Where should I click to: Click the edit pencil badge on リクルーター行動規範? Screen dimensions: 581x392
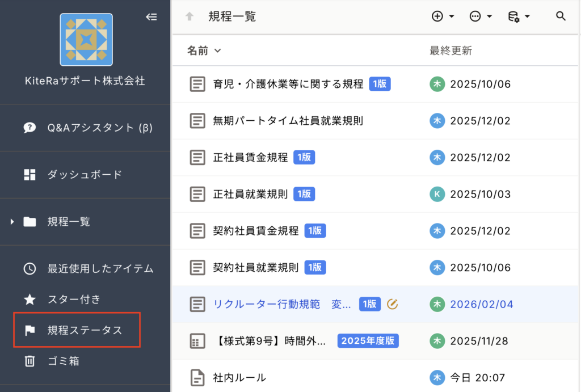tap(392, 304)
